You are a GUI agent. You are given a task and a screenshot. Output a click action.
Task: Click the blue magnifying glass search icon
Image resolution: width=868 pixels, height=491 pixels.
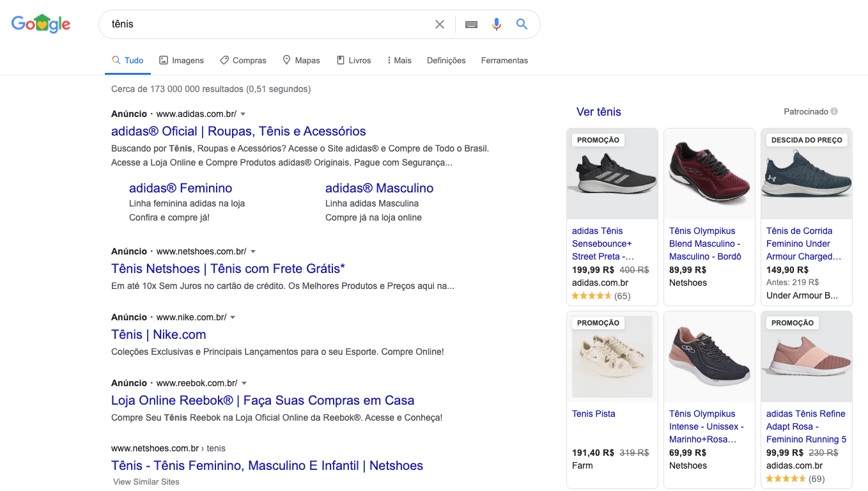(x=522, y=24)
